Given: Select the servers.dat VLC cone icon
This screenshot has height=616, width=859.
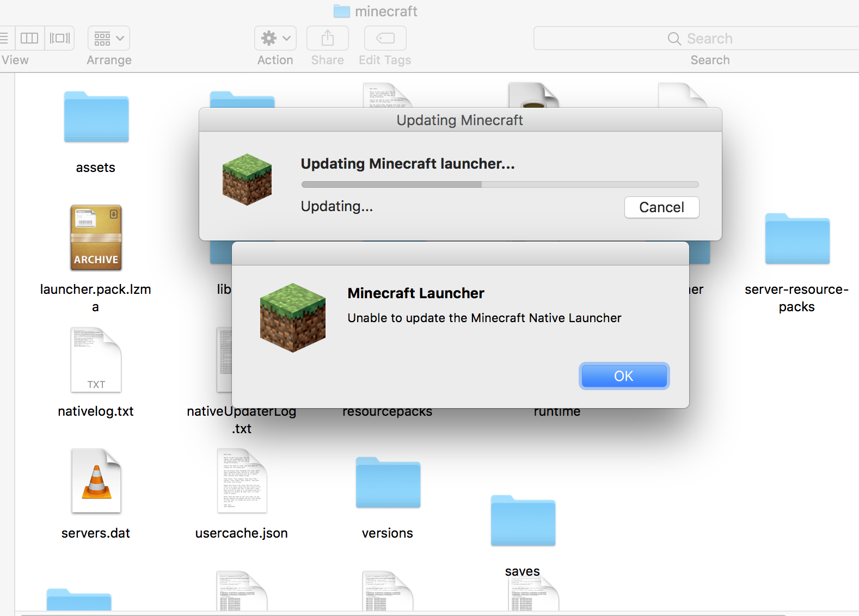Looking at the screenshot, I should coord(96,481).
